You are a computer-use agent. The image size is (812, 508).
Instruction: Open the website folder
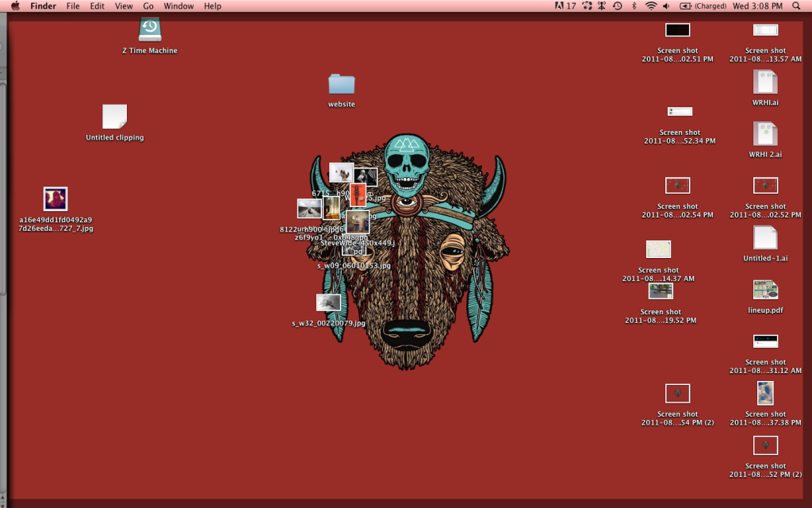click(341, 84)
